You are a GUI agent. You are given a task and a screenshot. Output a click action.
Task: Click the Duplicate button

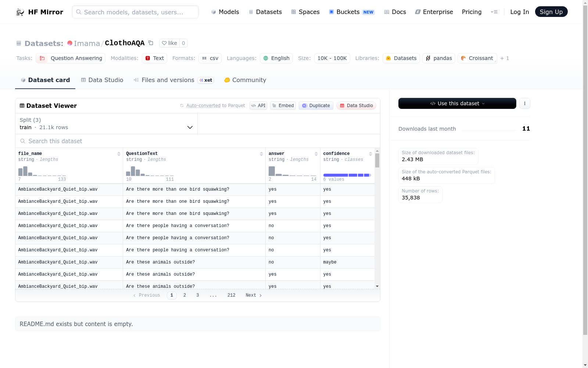[316, 106]
